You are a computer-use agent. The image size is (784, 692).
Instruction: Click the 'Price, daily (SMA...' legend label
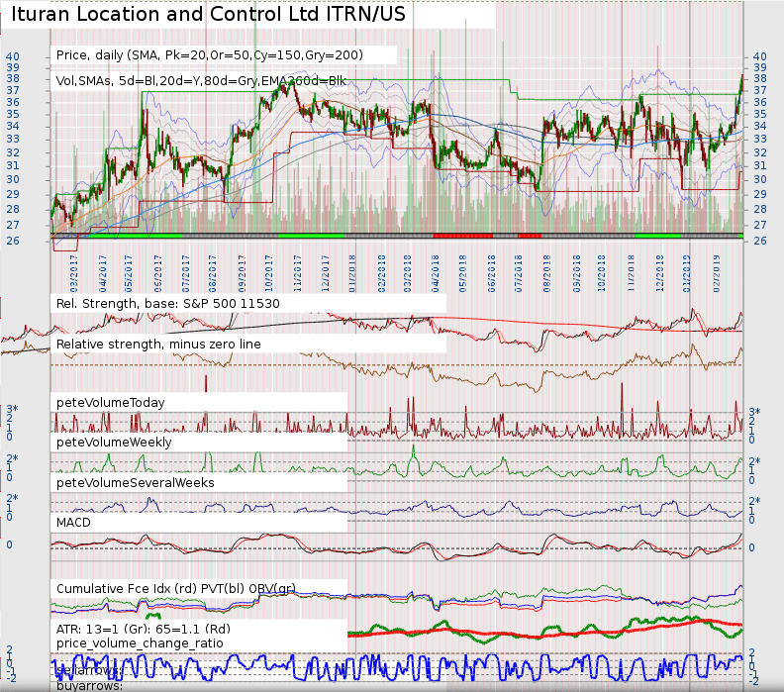point(210,55)
